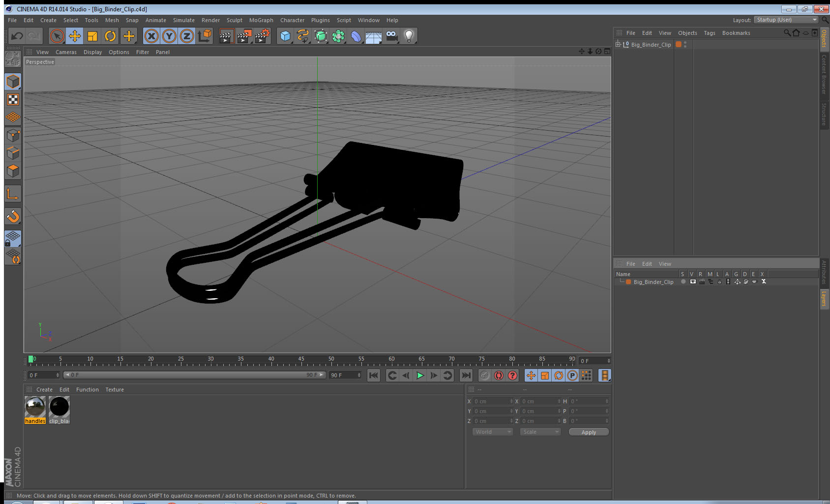
Task: Open the Scale mode dropdown
Action: point(540,432)
